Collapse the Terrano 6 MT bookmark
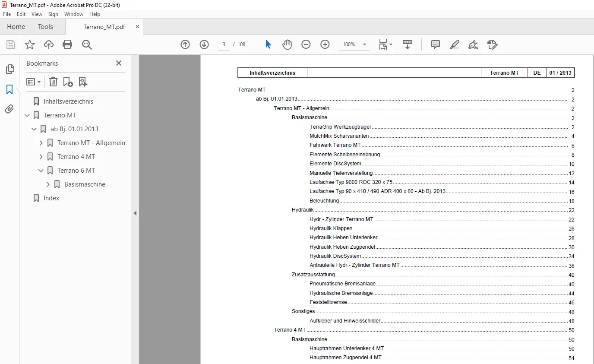Viewport: 594px width, 364px height. [x=41, y=171]
